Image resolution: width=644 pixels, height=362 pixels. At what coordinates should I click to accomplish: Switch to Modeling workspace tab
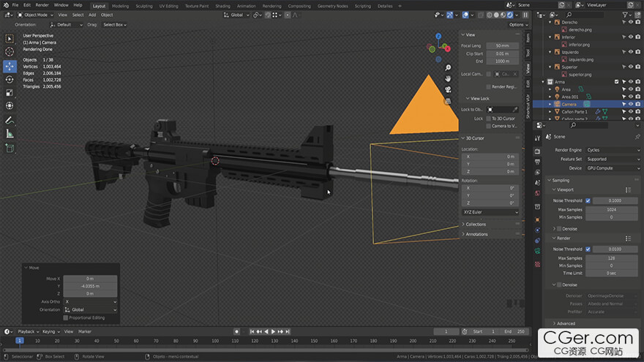coord(120,6)
